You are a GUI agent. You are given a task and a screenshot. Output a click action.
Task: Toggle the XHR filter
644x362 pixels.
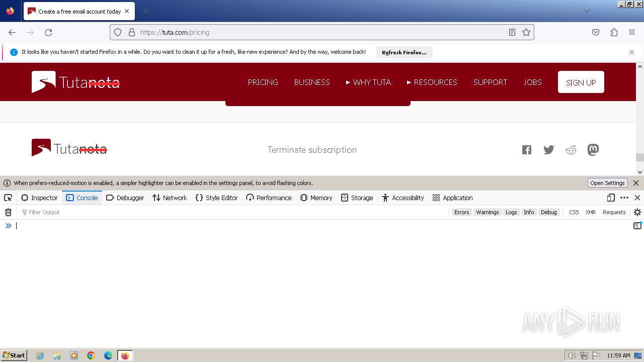[x=591, y=212]
